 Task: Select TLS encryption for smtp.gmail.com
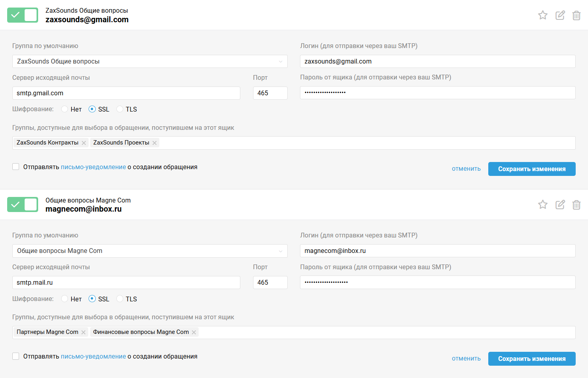[120, 109]
